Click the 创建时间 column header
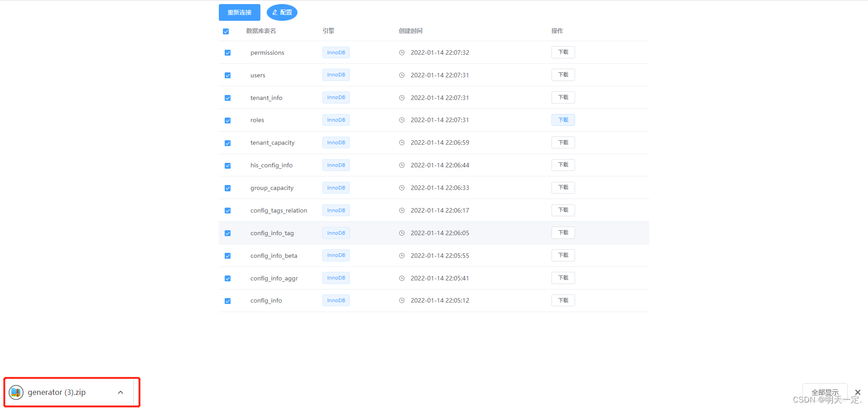This screenshot has width=868, height=408. (410, 31)
